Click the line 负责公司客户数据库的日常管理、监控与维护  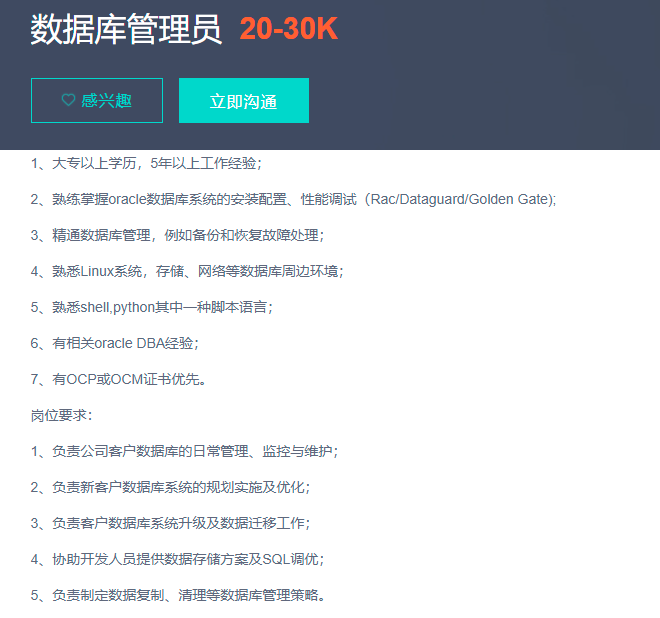(184, 451)
